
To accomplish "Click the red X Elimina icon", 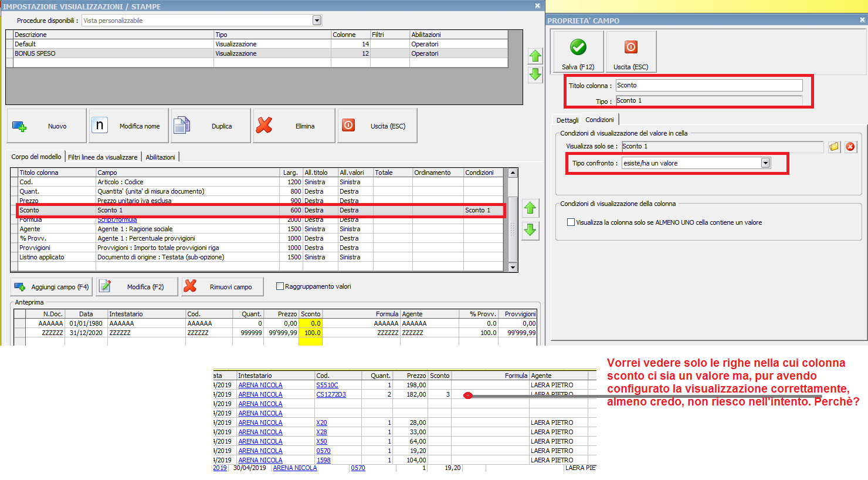I will click(264, 126).
